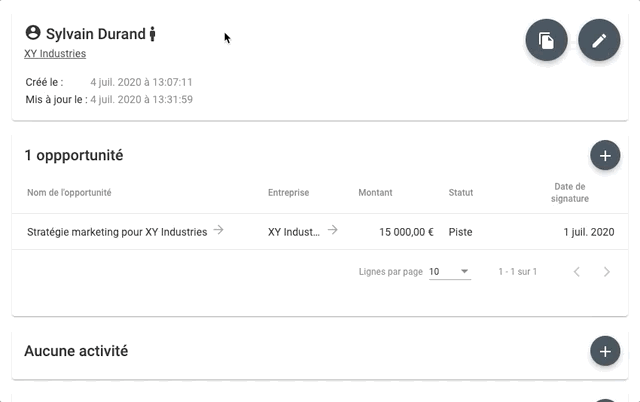Open opportunity via arrow next to Stratégie marketing
Image resolution: width=640 pixels, height=402 pixels.
click(x=218, y=230)
